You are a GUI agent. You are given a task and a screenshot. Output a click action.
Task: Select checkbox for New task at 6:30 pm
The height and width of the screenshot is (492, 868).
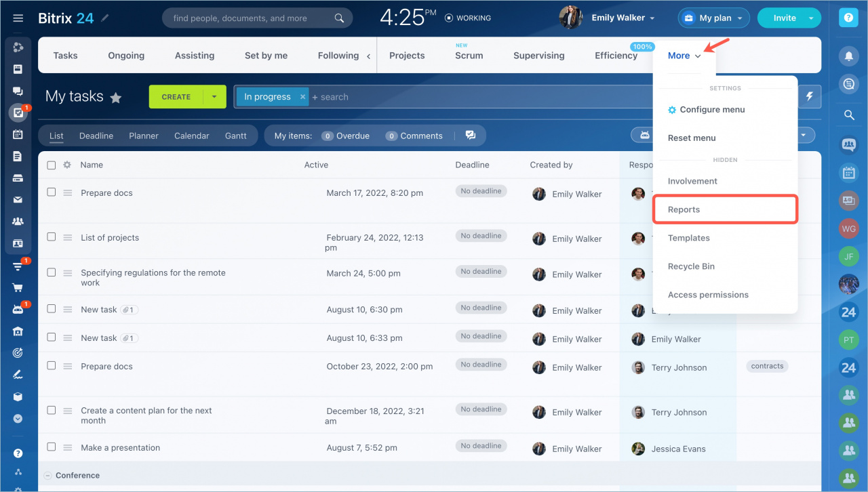52,308
